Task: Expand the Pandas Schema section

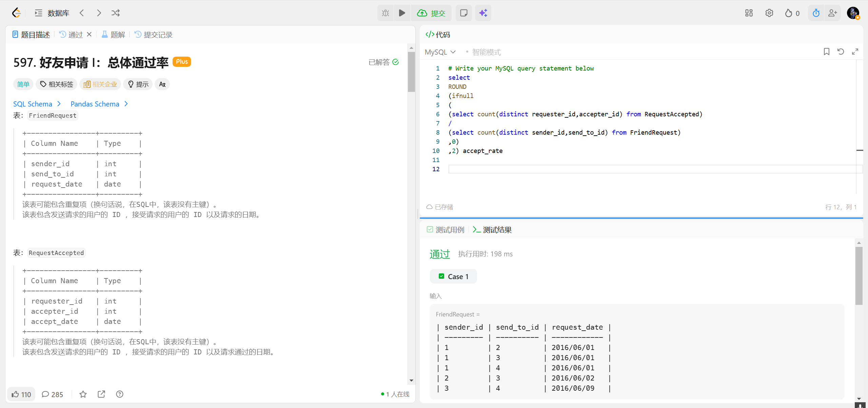Action: pos(99,104)
